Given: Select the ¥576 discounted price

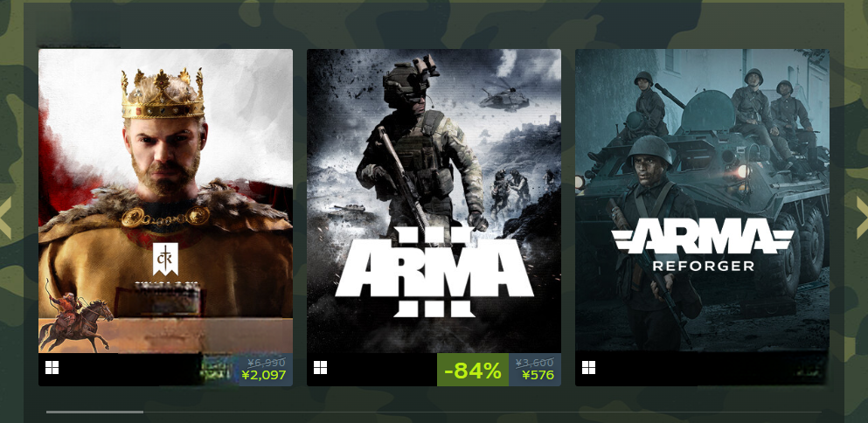Looking at the screenshot, I should click(538, 376).
